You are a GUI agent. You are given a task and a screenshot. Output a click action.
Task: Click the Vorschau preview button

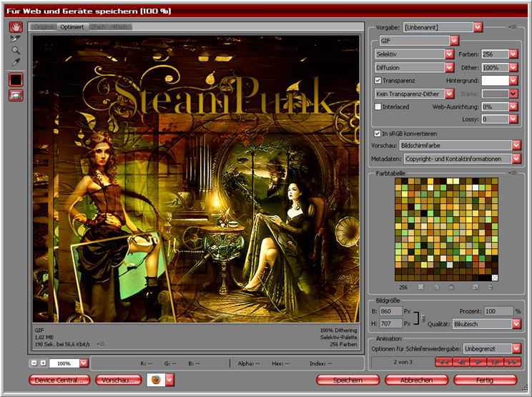118,380
